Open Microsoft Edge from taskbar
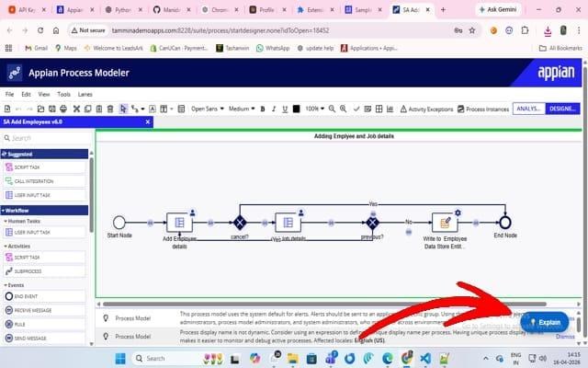The height and width of the screenshot is (368, 588). (388, 358)
